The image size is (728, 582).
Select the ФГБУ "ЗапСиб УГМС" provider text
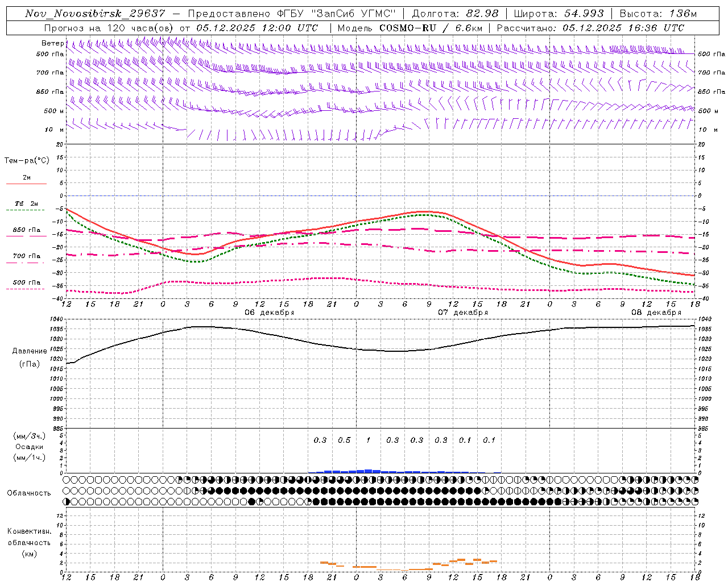(x=337, y=14)
